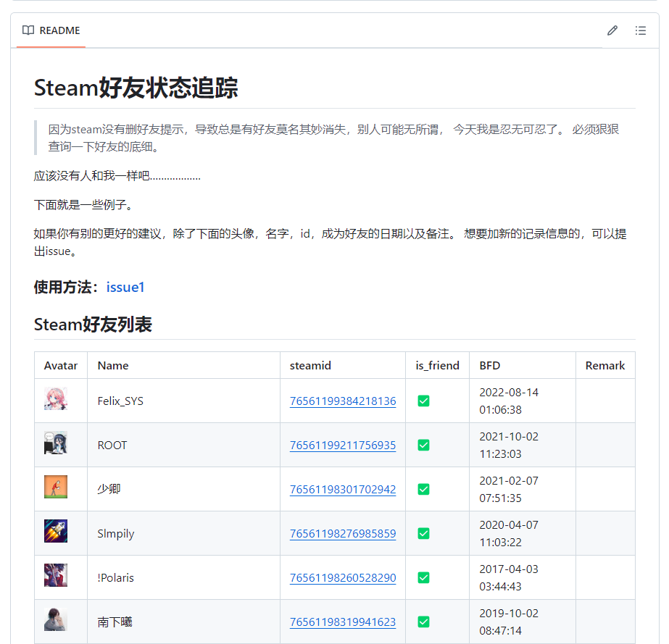669x644 pixels.
Task: Click the Name column header
Action: click(113, 366)
